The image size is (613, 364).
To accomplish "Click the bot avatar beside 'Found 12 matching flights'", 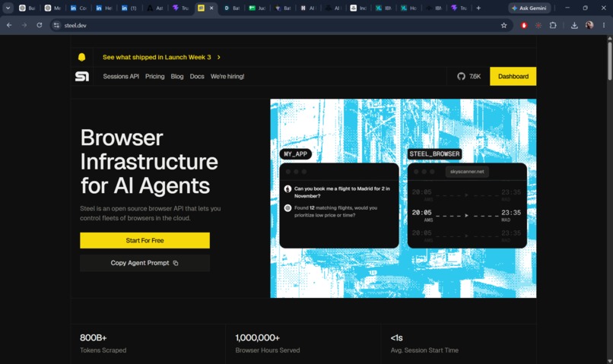I will [x=287, y=208].
